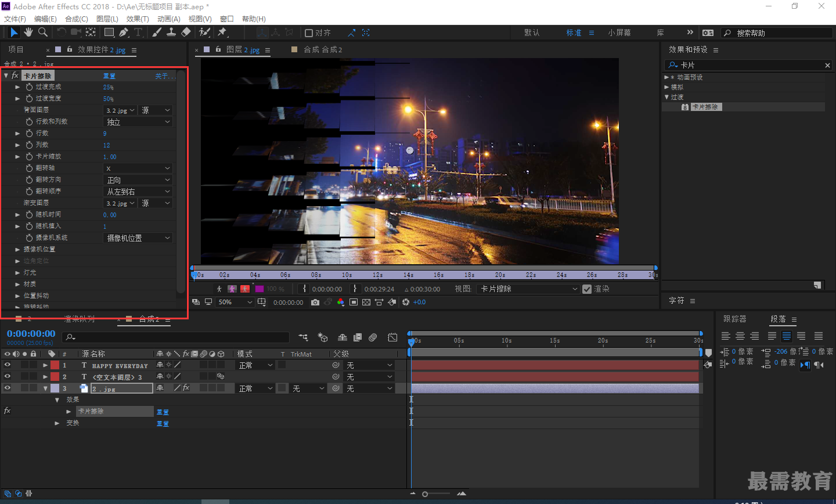
Task: Expand the 灯光 property group
Action: pyautogui.click(x=18, y=272)
